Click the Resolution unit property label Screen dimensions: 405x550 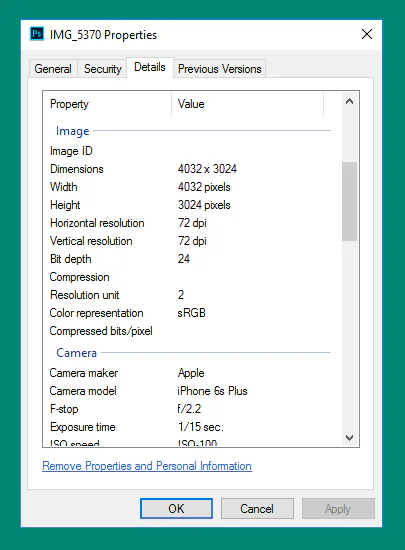85,295
